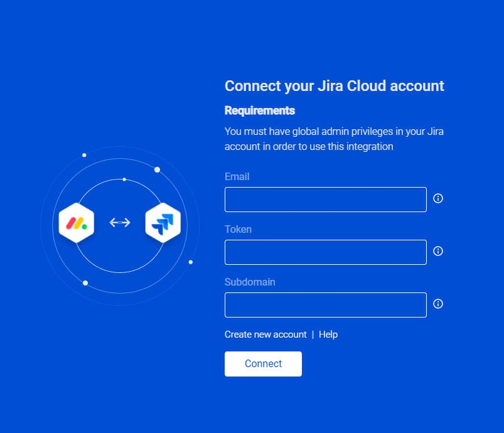Click the Jira hexagon logo
Viewport: 504px width, 433px height.
[x=163, y=223]
